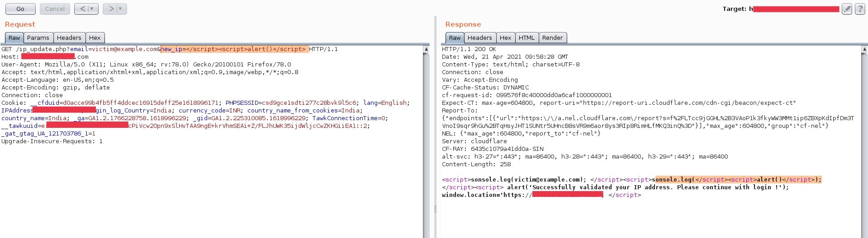Click the User-Agent header line

pos(146,65)
